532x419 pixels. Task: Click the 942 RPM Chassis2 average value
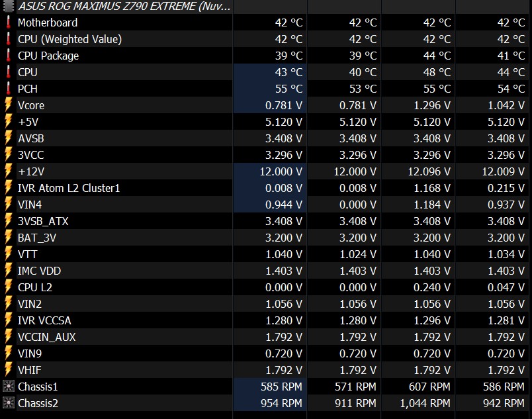504,403
